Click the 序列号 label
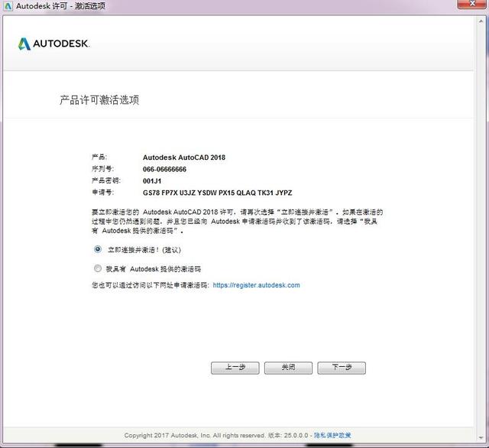 coord(103,169)
